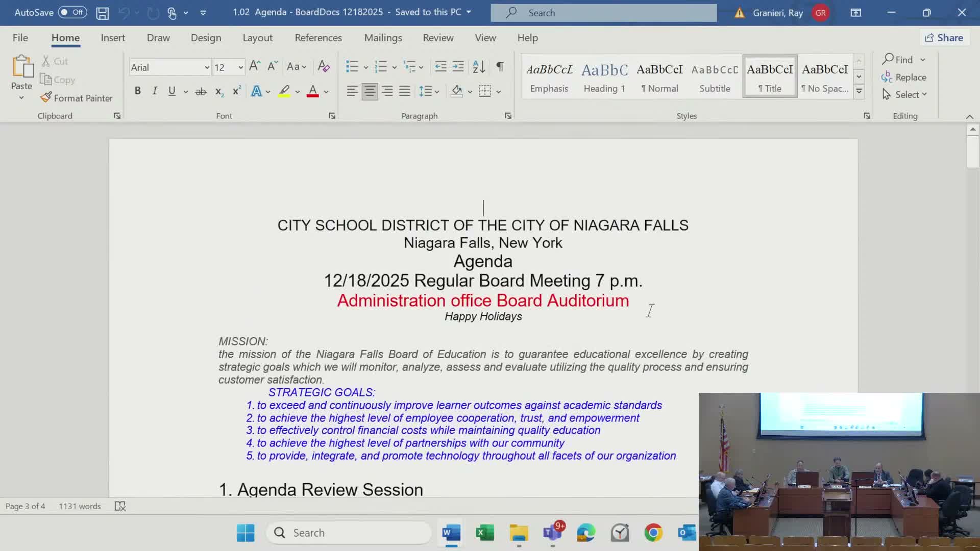The height and width of the screenshot is (551, 980).
Task: Enable subscript formatting
Action: 218,92
